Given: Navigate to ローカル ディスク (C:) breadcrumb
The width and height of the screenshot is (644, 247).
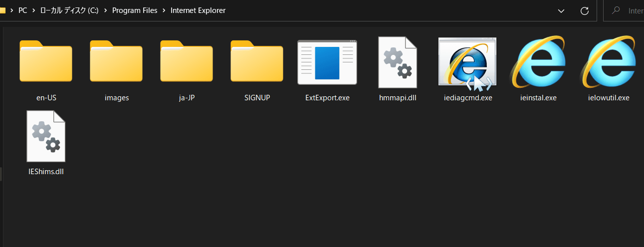Looking at the screenshot, I should (x=69, y=10).
